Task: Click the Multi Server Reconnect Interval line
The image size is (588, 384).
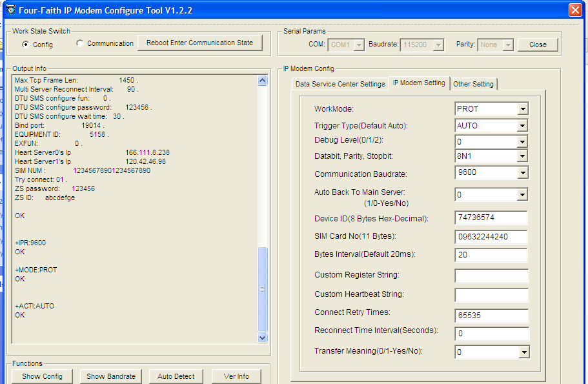Action: [x=77, y=89]
